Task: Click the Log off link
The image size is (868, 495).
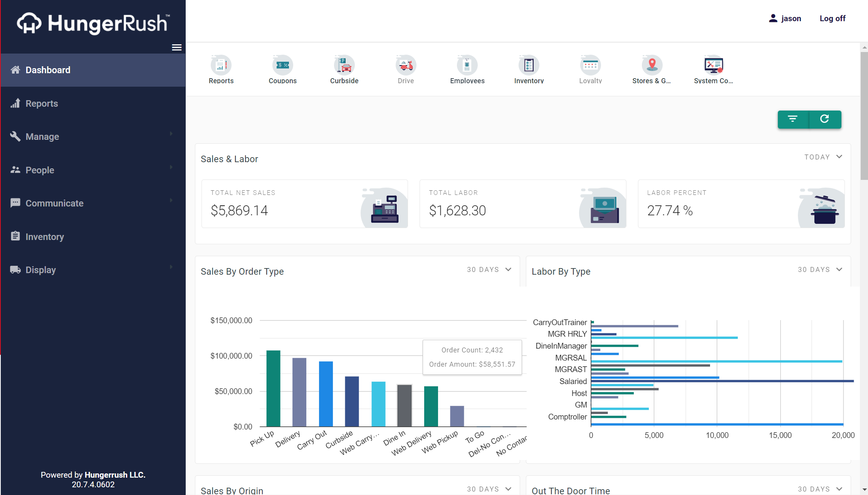Action: [832, 18]
